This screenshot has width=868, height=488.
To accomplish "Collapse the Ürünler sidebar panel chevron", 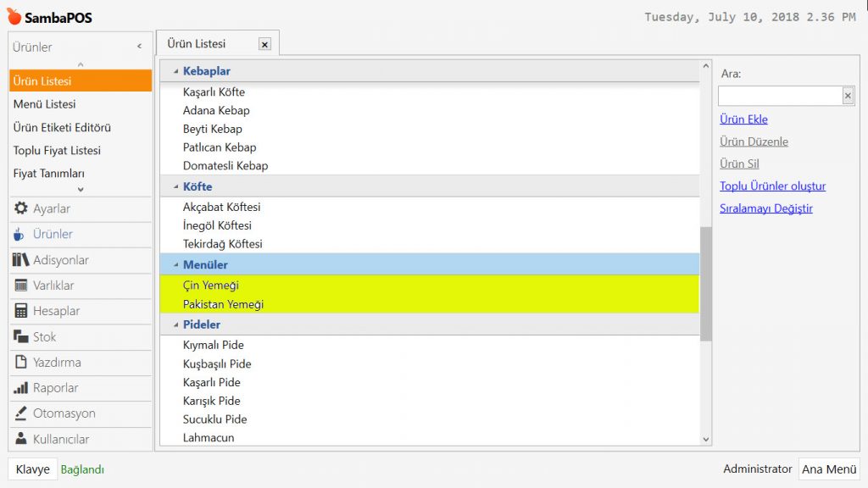I will click(139, 47).
